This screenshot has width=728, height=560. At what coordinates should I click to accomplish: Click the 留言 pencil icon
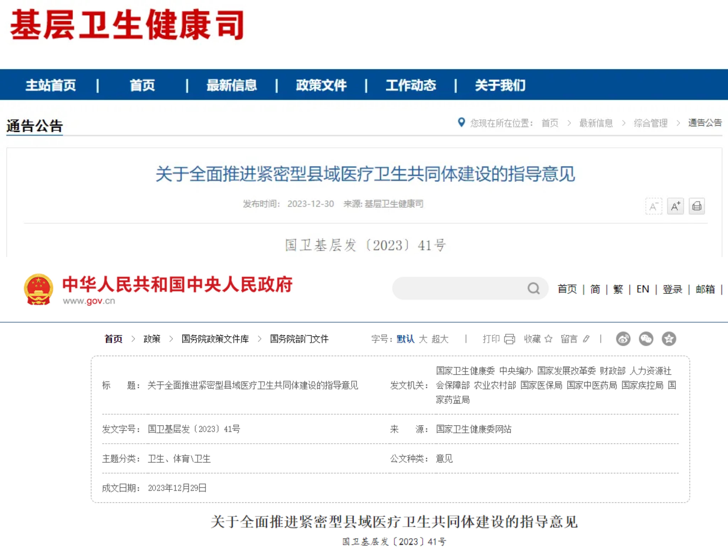tap(586, 339)
